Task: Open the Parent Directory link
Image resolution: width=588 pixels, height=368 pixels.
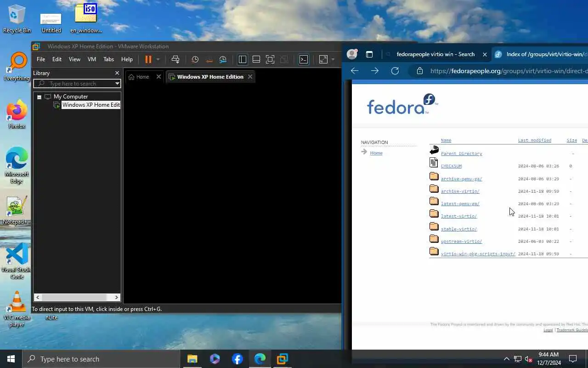Action: point(461,154)
